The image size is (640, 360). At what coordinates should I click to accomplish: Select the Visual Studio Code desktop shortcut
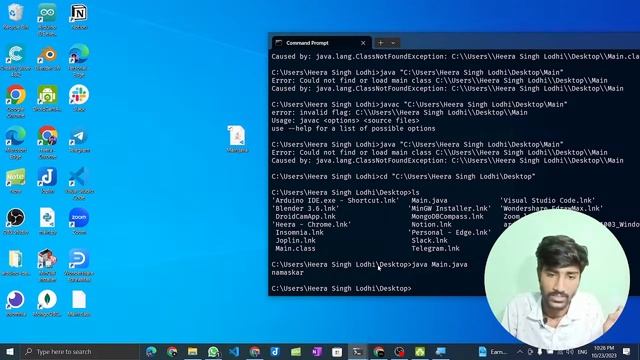tap(79, 183)
